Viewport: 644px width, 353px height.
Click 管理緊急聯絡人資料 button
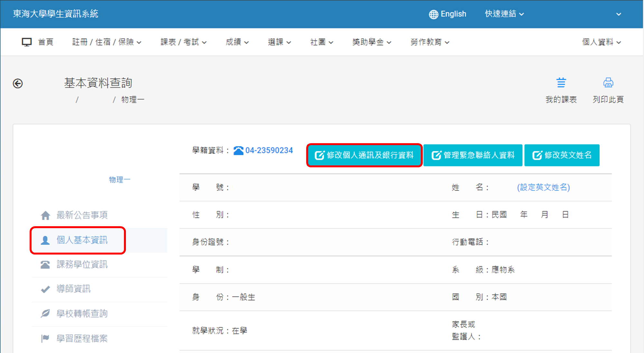pyautogui.click(x=473, y=155)
